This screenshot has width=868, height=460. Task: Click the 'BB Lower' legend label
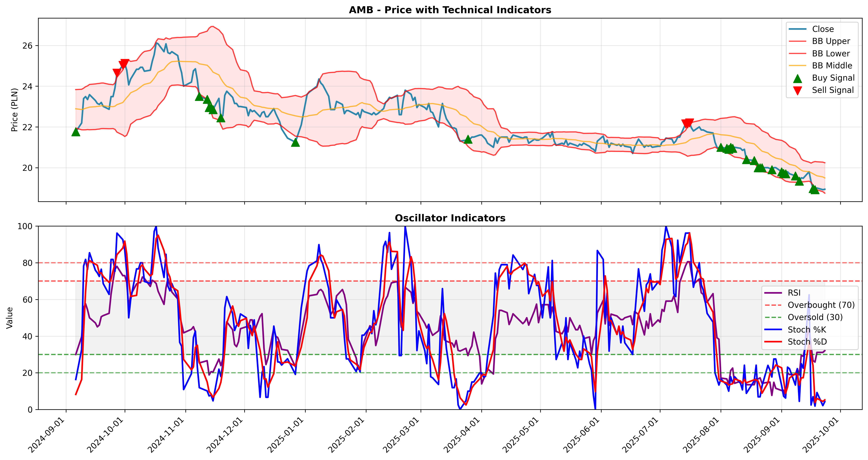pyautogui.click(x=831, y=54)
